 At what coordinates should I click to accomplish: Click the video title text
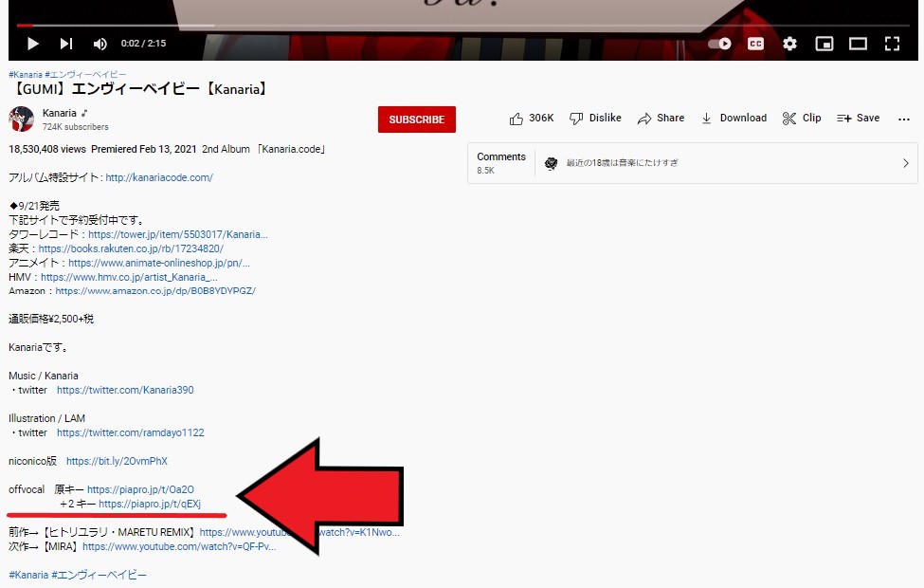[140, 90]
